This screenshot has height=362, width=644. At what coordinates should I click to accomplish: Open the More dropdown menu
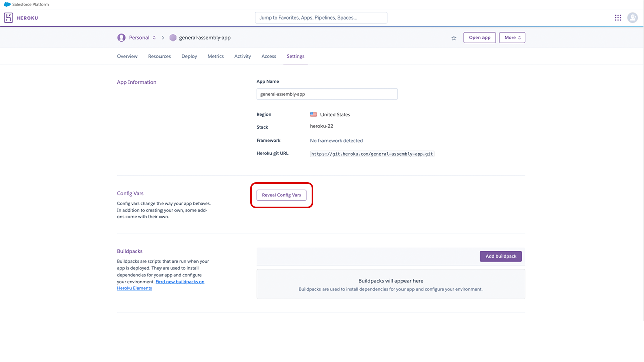[512, 38]
